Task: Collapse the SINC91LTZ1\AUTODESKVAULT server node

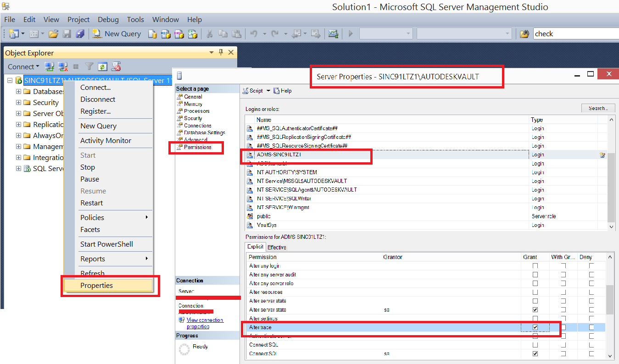Action: 10,80
